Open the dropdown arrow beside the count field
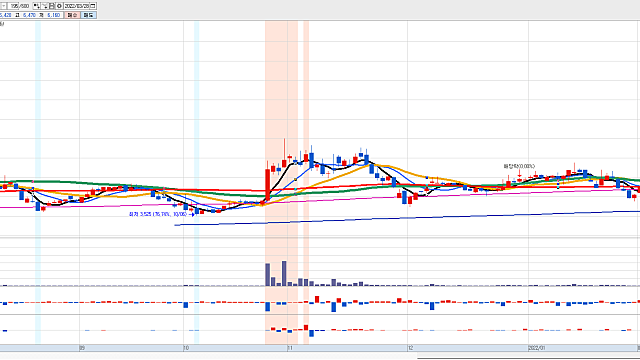640x360 pixels. point(3,6)
